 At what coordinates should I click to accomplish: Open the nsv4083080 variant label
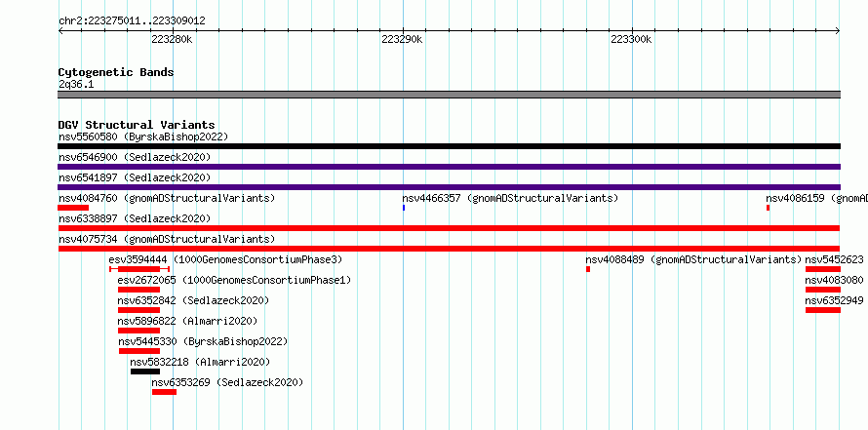(834, 280)
